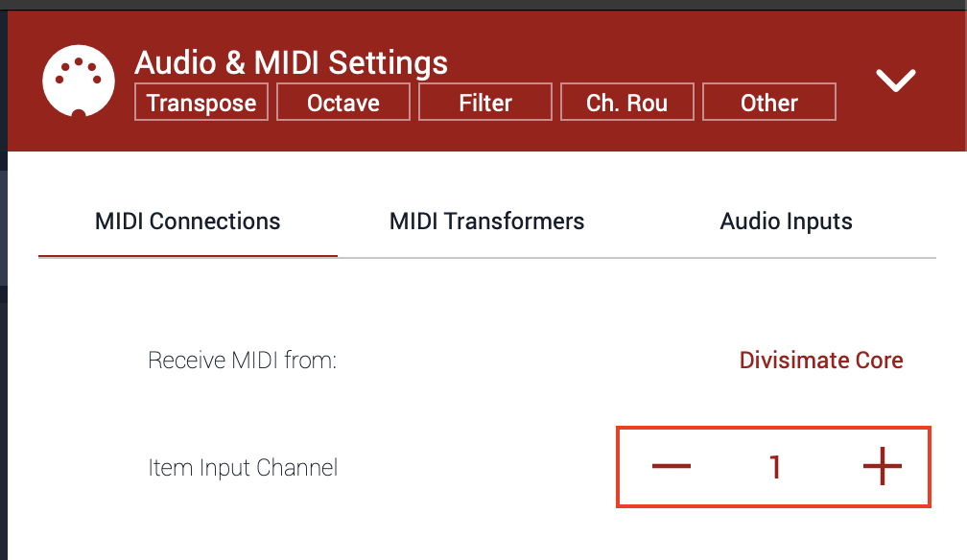Screen dimensions: 967x560
Task: Toggle the Transpose transformer button
Action: [201, 103]
